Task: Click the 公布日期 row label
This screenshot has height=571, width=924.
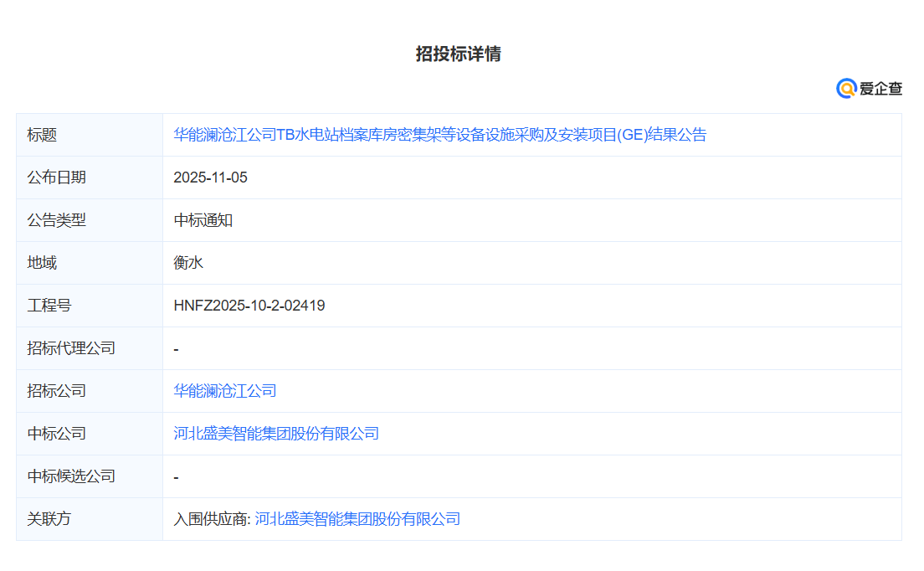Action: pyautogui.click(x=53, y=177)
